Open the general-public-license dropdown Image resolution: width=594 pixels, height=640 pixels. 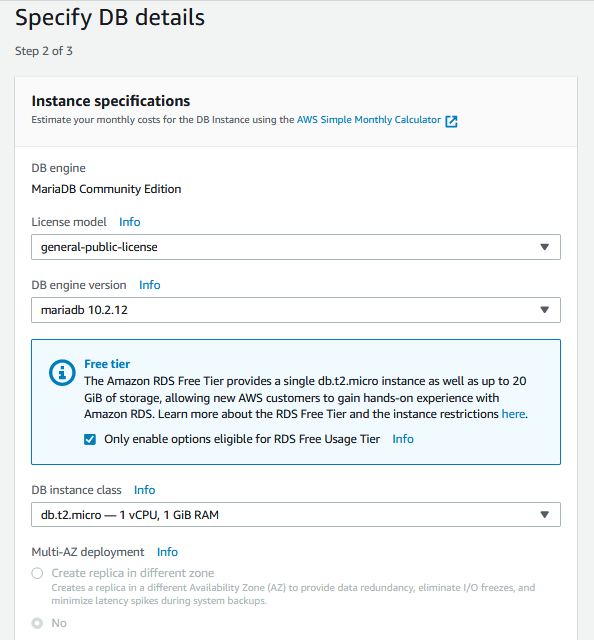click(x=296, y=247)
